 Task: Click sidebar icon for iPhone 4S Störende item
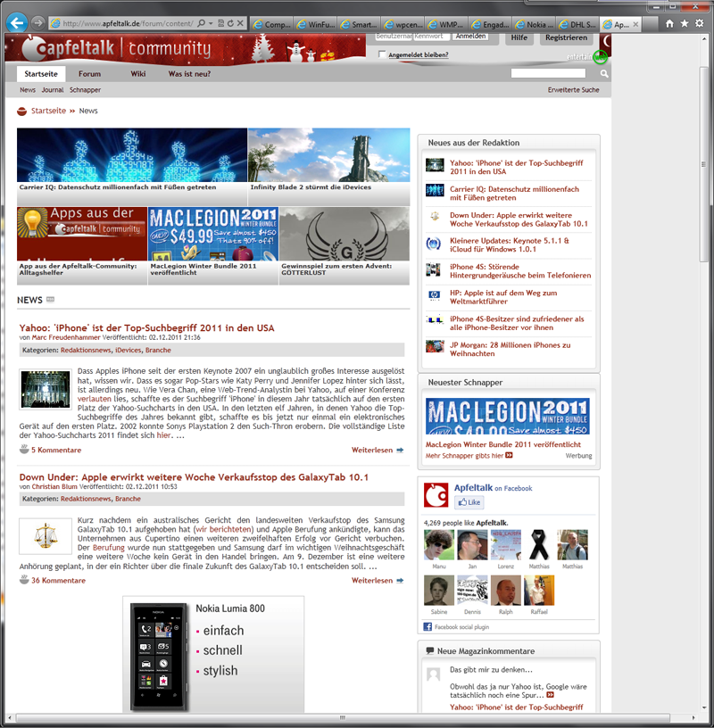click(x=433, y=269)
